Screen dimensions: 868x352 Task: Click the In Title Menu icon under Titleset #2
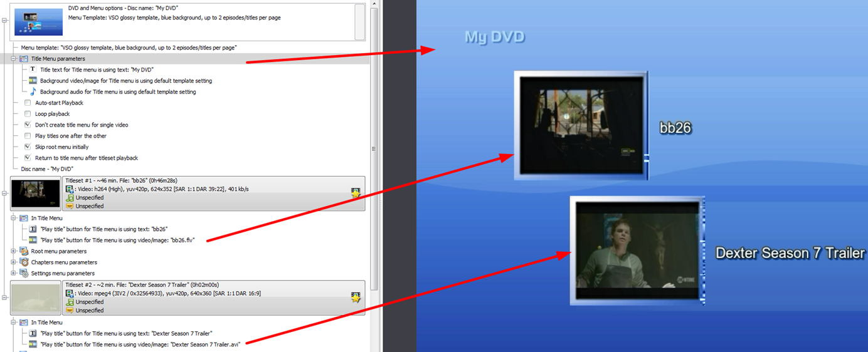click(x=23, y=323)
